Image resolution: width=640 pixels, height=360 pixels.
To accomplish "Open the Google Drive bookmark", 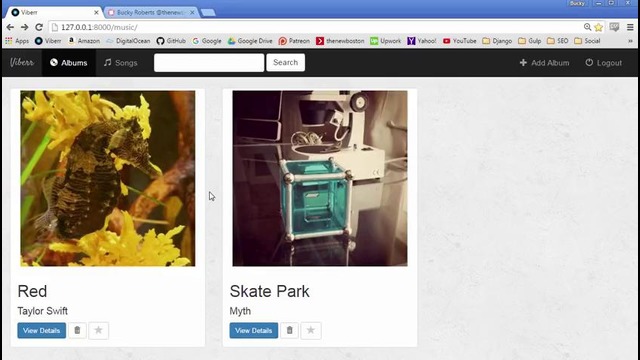I will click(x=250, y=41).
